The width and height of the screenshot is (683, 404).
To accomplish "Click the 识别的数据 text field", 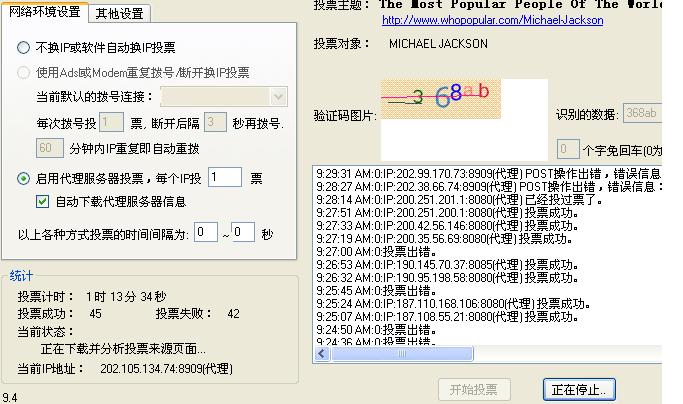I will [641, 113].
